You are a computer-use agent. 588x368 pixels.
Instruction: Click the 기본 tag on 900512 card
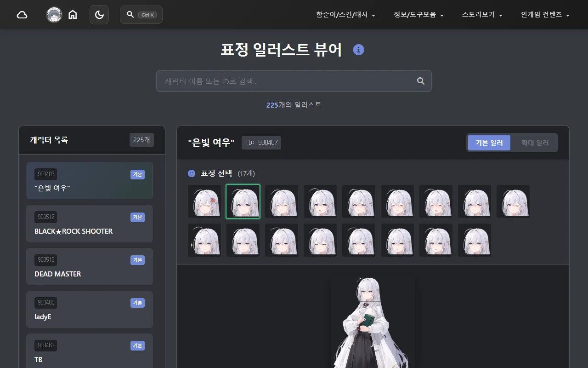pos(137,217)
